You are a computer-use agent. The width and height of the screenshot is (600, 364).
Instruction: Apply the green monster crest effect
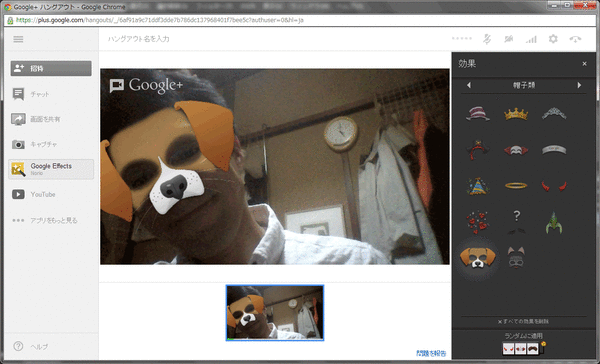pyautogui.click(x=554, y=222)
